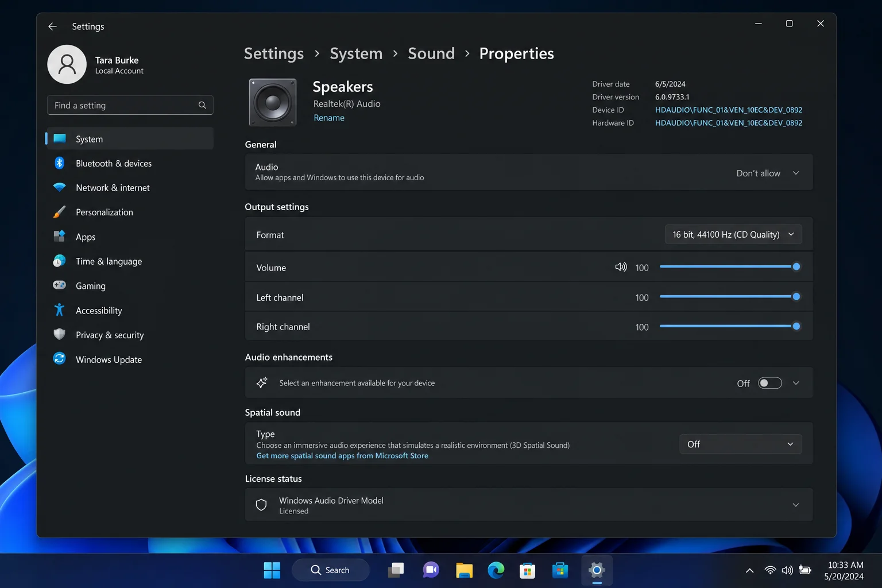Click the system tray volume icon
882x588 pixels.
[787, 570]
